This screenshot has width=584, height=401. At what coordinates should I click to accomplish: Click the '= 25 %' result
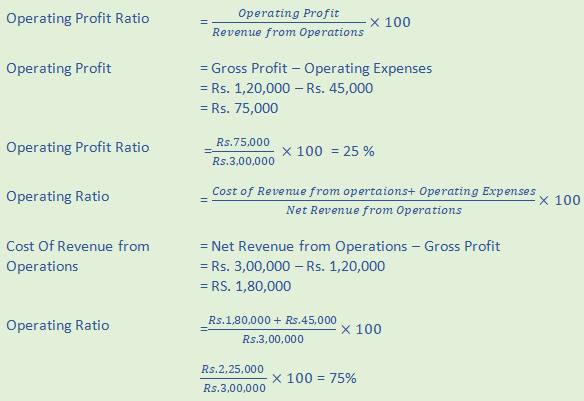353,151
